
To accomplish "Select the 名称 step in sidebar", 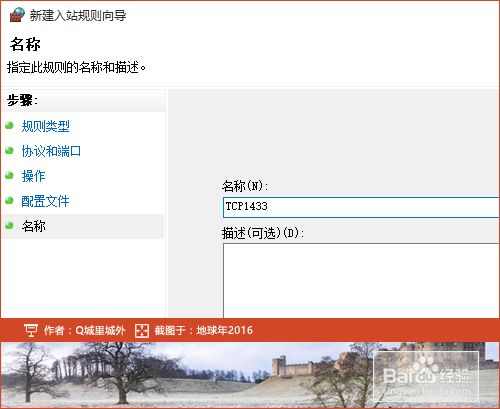I will [34, 226].
